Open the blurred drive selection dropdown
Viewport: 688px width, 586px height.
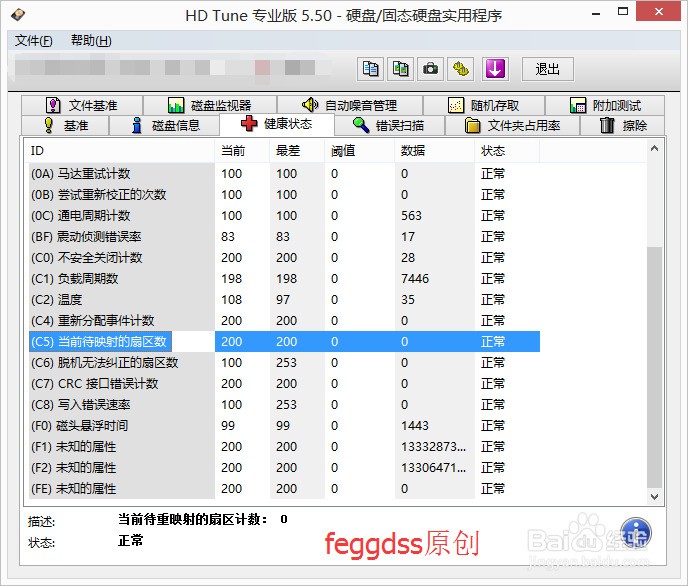pyautogui.click(x=171, y=68)
